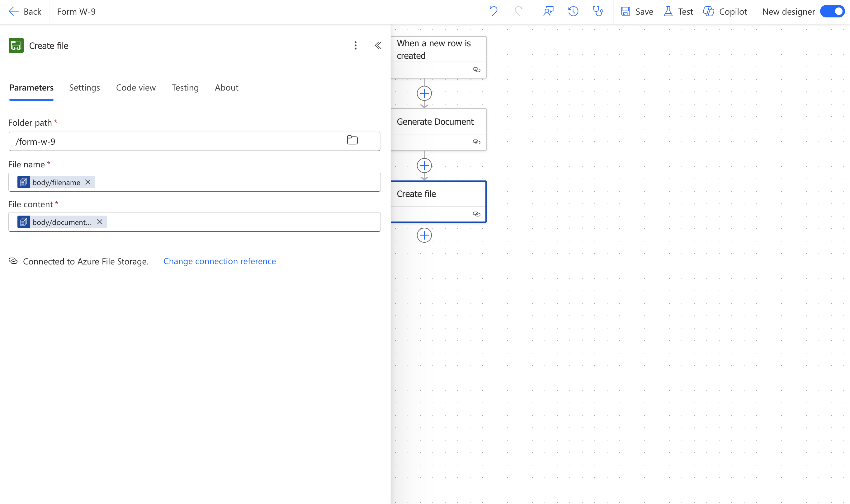
Task: Switch to the Parameters tab
Action: pos(31,88)
